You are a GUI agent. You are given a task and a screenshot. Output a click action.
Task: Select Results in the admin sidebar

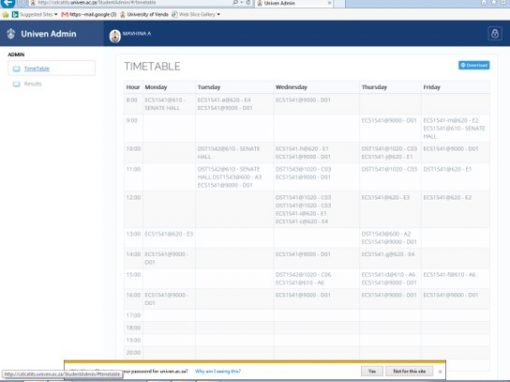(x=33, y=84)
